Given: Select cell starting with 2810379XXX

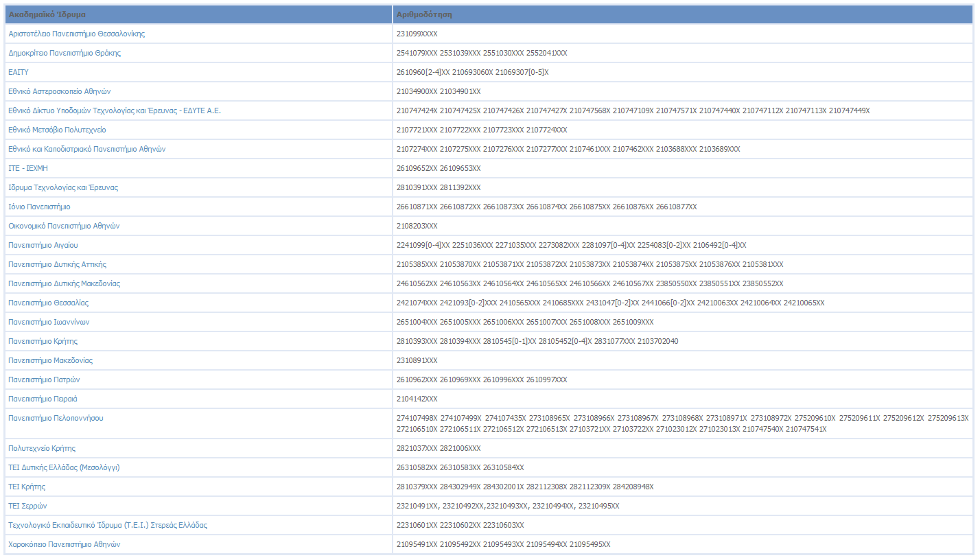Looking at the screenshot, I should point(683,487).
